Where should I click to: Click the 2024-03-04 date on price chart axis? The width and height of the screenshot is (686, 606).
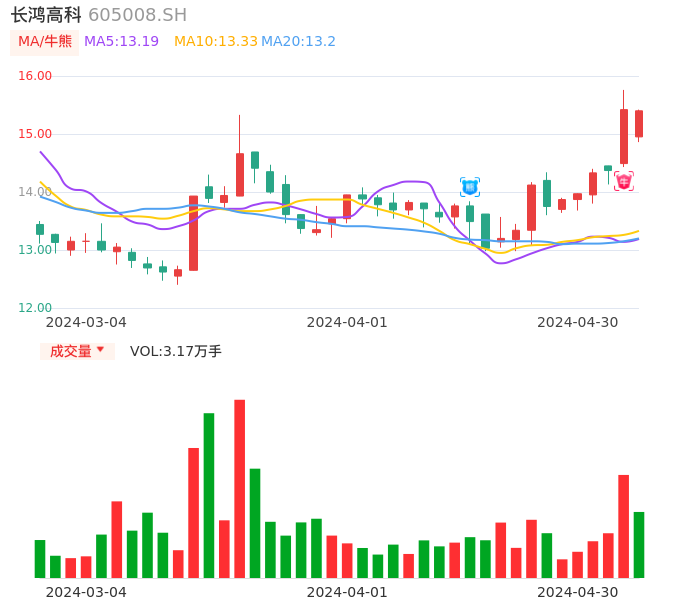point(86,322)
